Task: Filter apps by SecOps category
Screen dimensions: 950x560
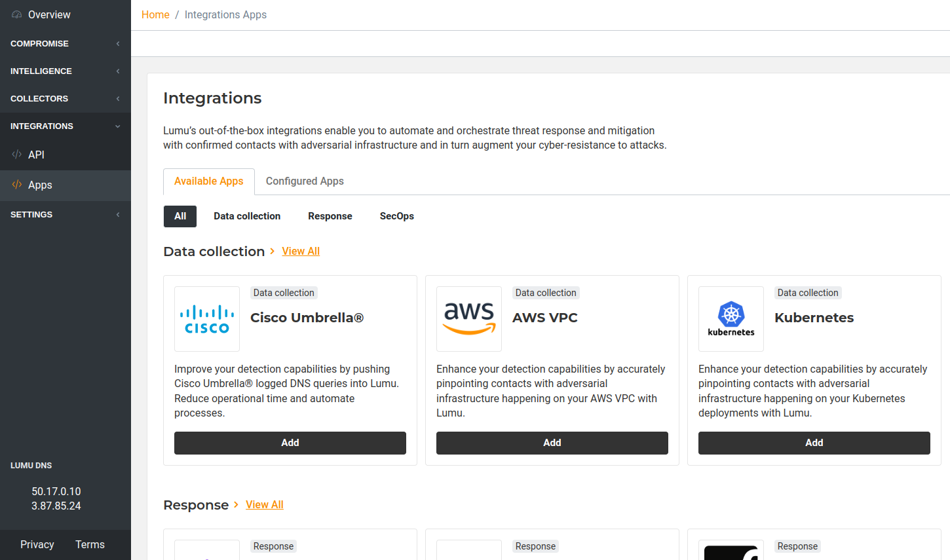Action: 396,216
